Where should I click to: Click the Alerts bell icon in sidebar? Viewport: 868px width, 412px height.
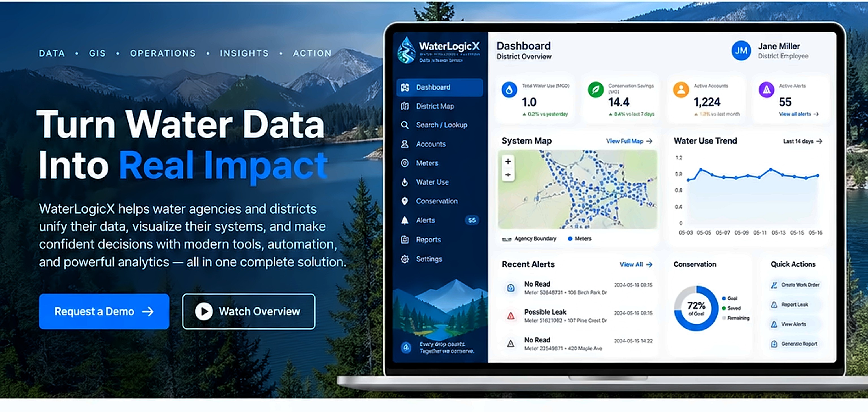[405, 220]
